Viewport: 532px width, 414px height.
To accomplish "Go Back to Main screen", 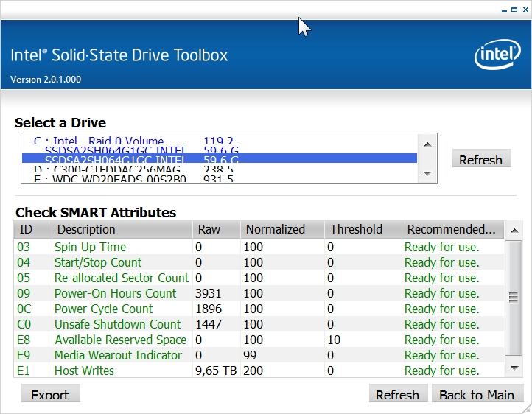I will click(x=477, y=394).
